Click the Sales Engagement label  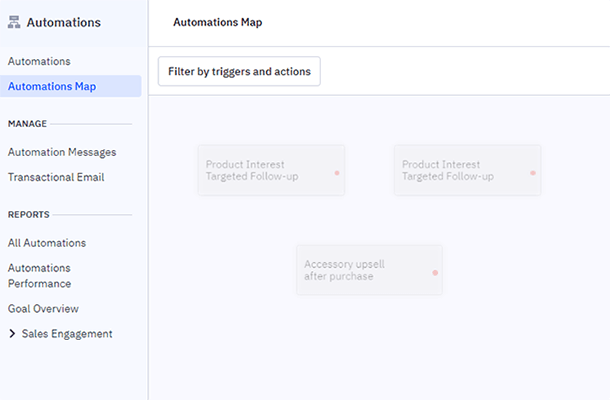[x=67, y=334]
